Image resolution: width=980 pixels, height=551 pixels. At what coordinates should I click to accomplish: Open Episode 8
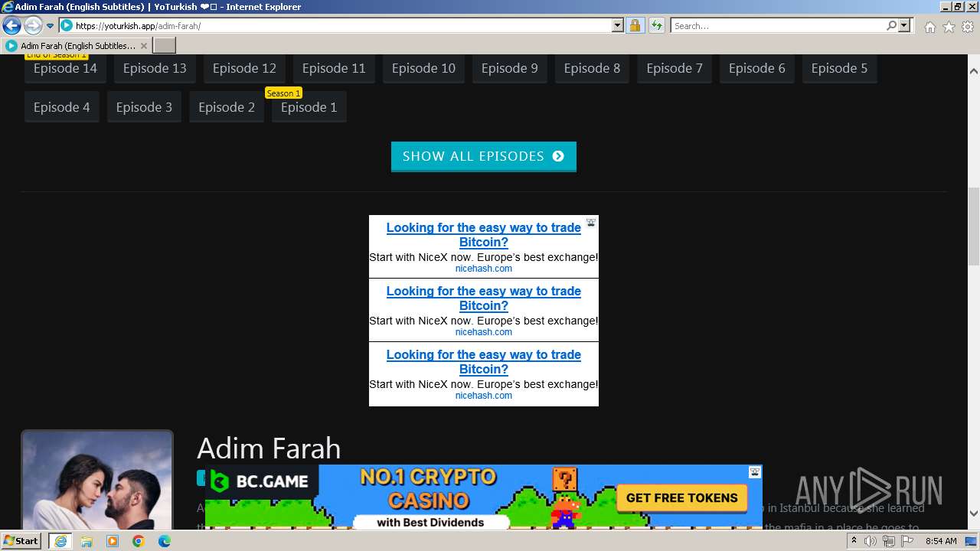click(592, 68)
